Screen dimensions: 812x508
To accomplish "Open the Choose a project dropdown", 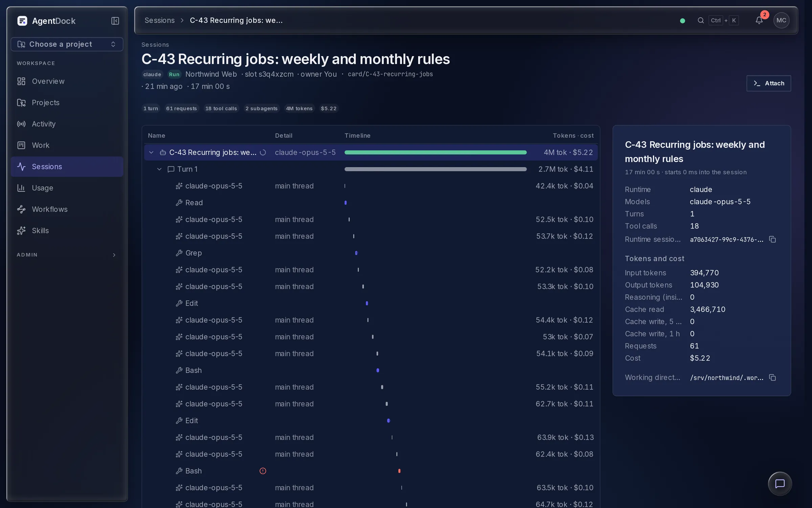I will [x=67, y=44].
